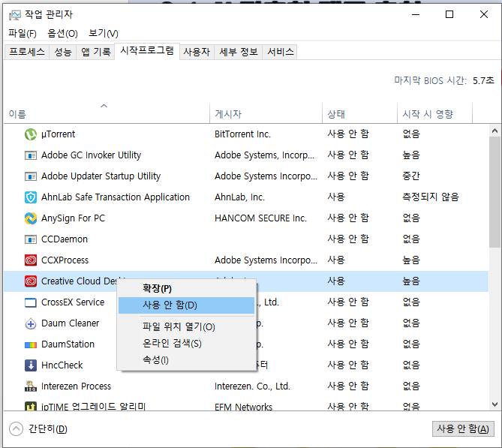Screen dimensions: 502x448
Task: Click publisher AhnLab, Inc.
Action: coord(239,197)
